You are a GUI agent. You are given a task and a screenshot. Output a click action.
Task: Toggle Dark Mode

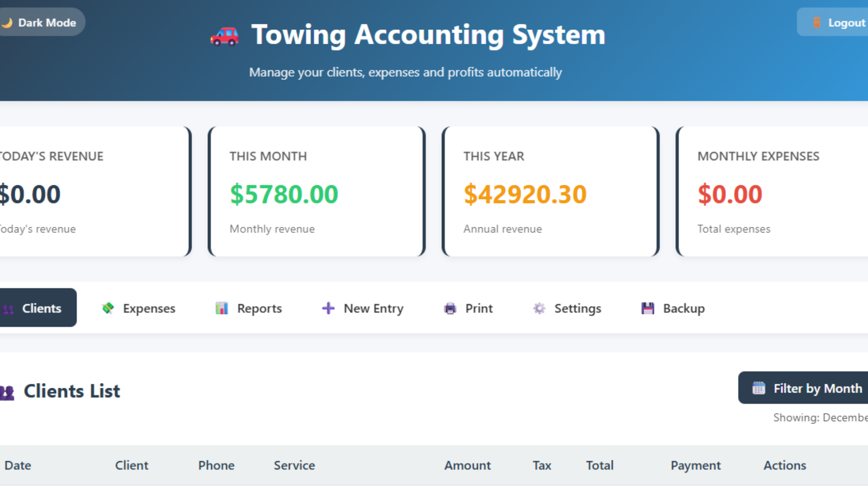(42, 22)
